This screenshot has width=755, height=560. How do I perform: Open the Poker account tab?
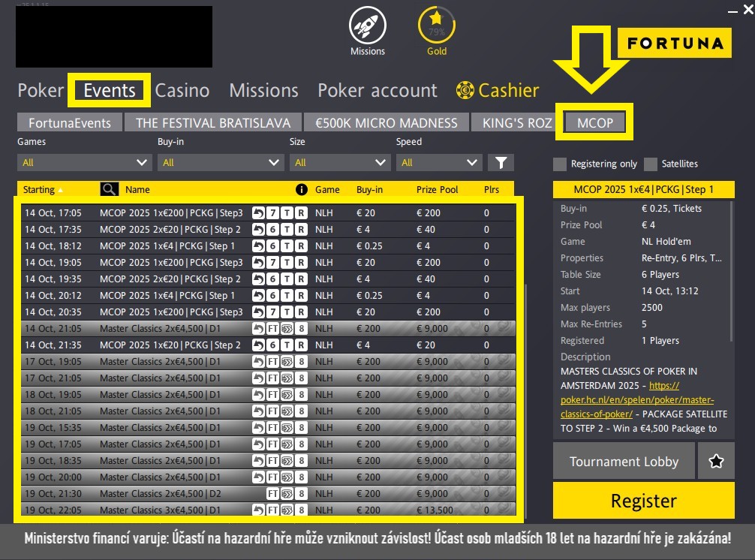click(377, 90)
